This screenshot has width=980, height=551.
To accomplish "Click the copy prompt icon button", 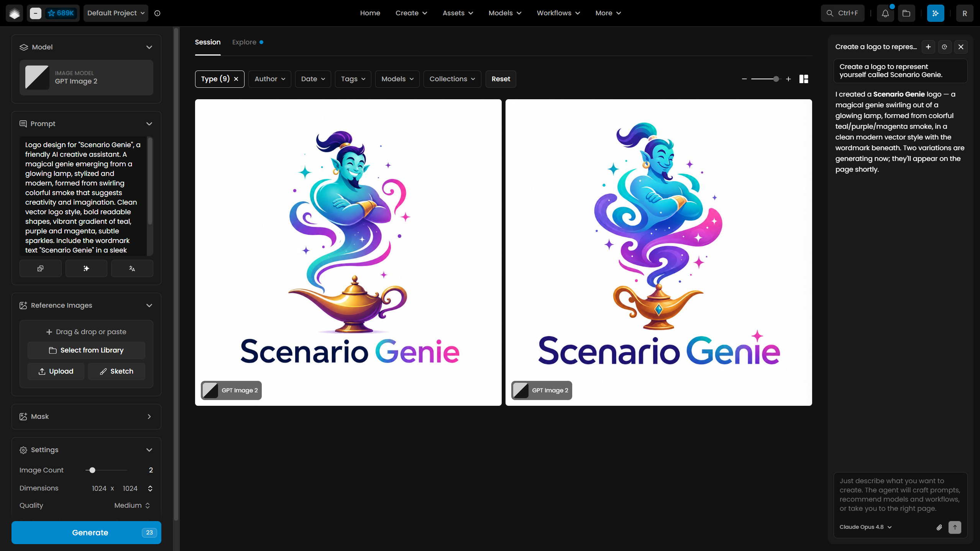I will (40, 268).
